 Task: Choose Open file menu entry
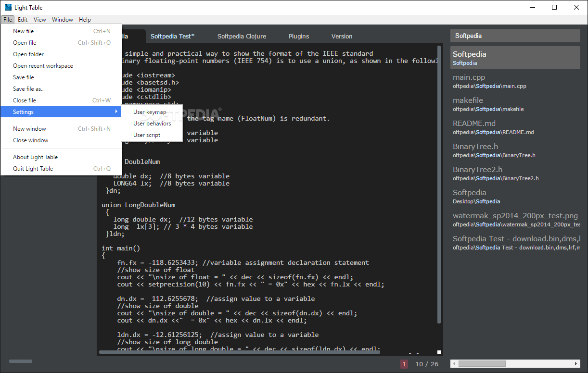click(62, 43)
